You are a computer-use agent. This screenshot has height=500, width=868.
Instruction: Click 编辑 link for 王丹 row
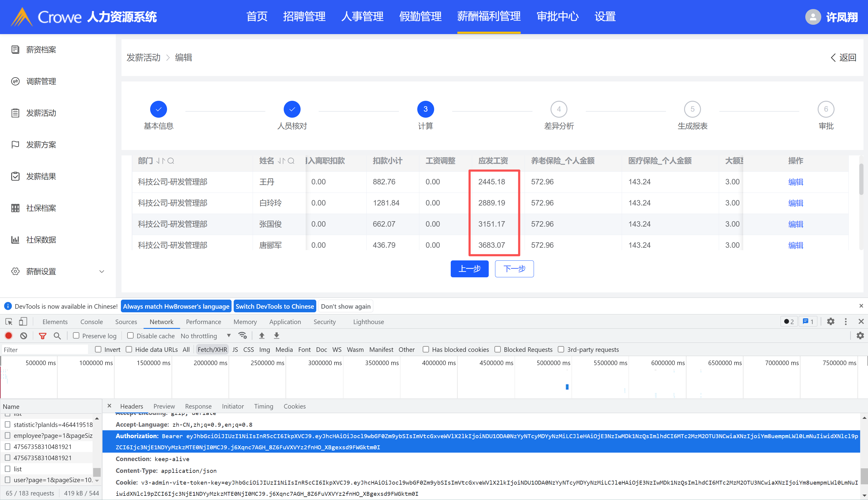tap(795, 182)
